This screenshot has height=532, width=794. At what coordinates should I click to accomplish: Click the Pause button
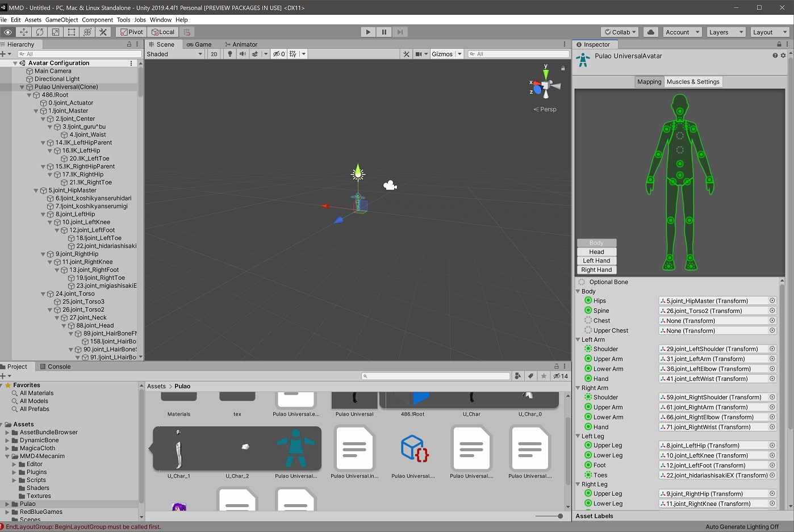[384, 32]
